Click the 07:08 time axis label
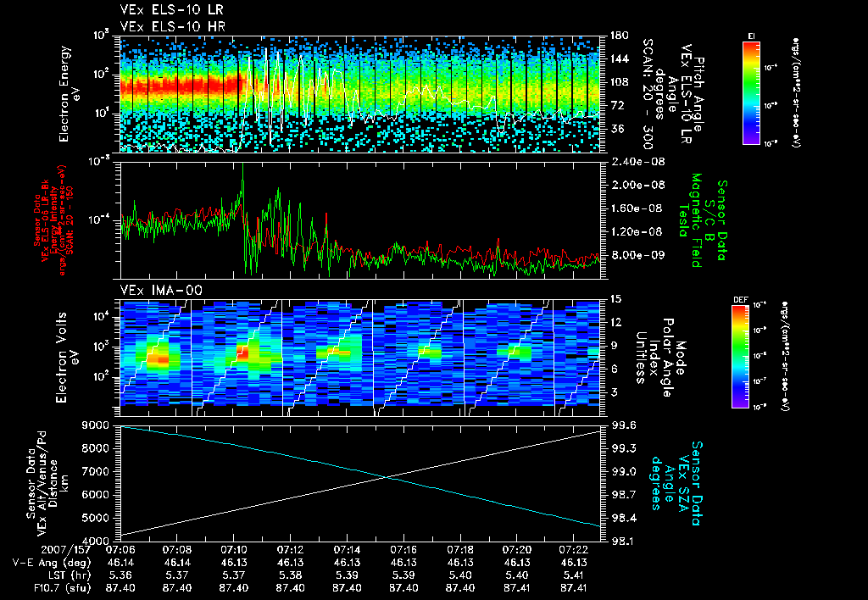The image size is (868, 600). (176, 550)
